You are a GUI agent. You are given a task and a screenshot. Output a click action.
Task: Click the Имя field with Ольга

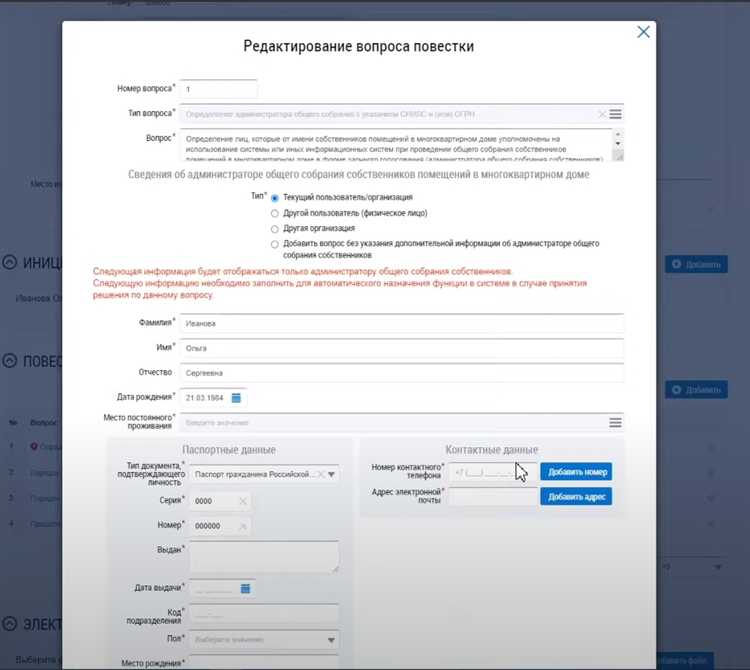coord(402,348)
